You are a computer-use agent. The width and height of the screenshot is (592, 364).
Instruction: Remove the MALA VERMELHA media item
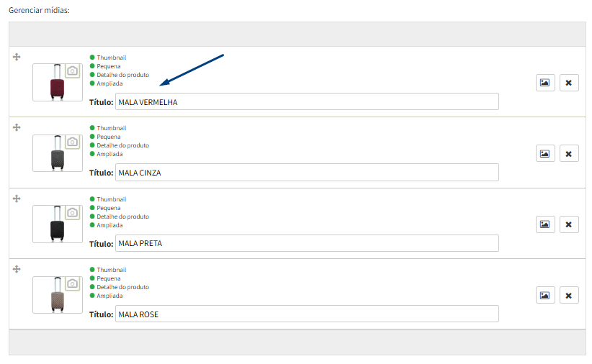pos(568,83)
